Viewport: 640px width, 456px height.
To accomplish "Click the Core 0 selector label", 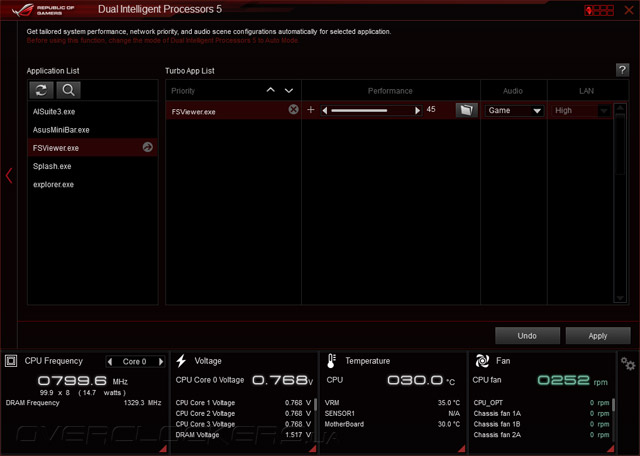I will [134, 361].
